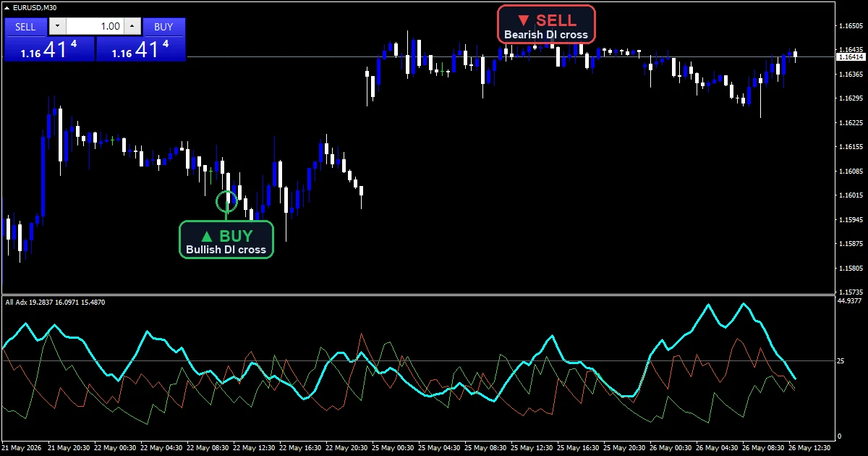Click the 26 May 04:30 time label

pos(717,447)
